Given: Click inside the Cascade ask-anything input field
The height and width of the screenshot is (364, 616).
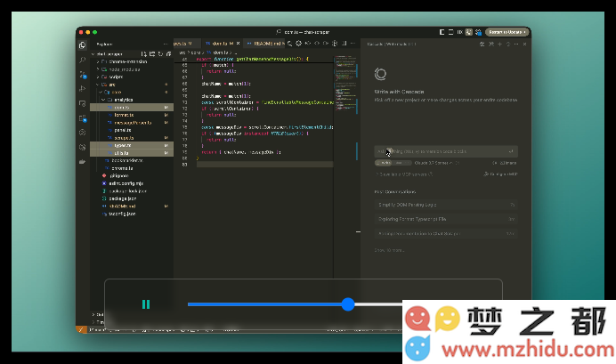Looking at the screenshot, I should 446,151.
